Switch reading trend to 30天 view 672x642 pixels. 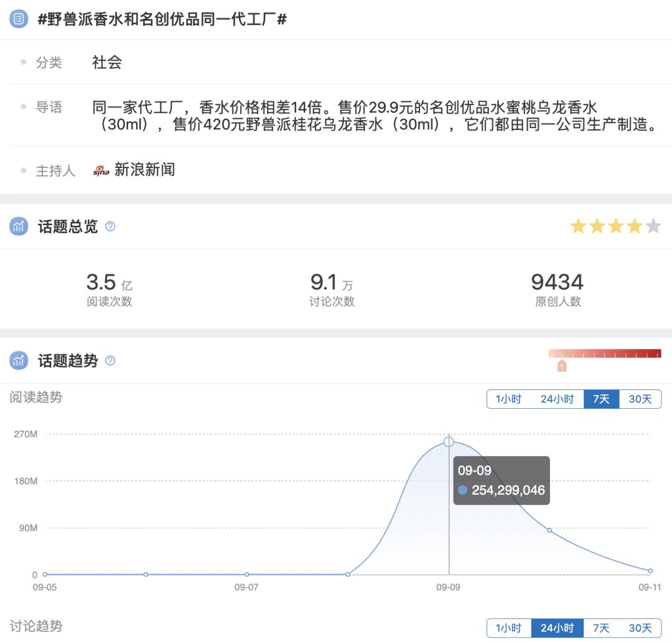coord(639,399)
